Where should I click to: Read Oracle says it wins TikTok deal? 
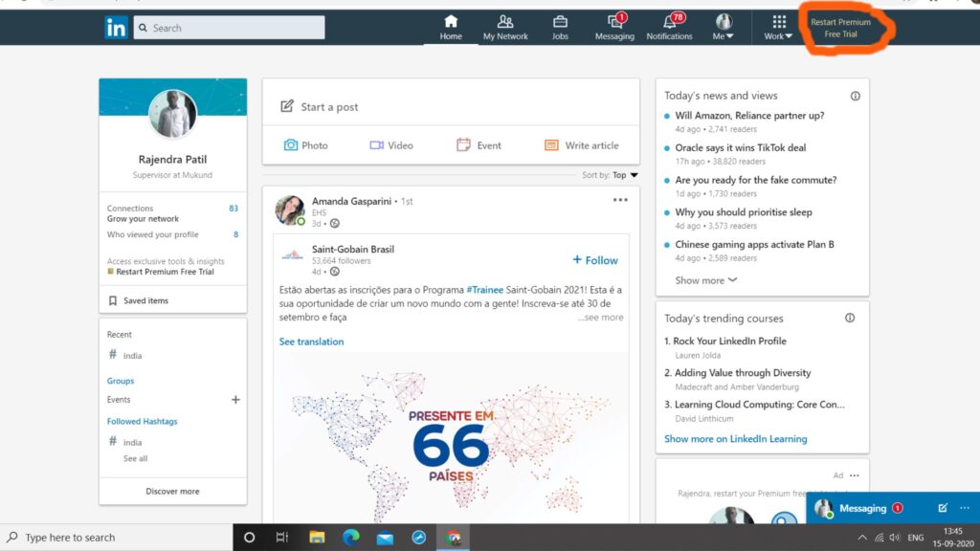click(x=740, y=147)
